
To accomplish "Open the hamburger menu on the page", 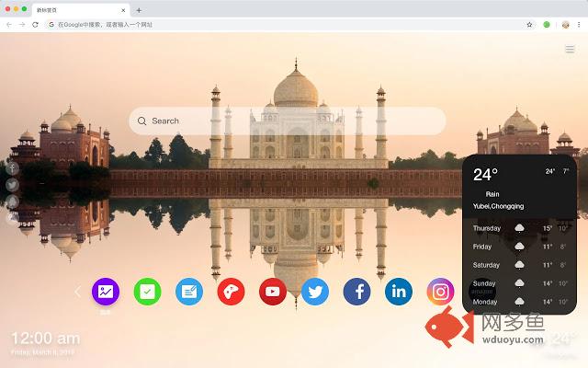I will click(x=570, y=49).
